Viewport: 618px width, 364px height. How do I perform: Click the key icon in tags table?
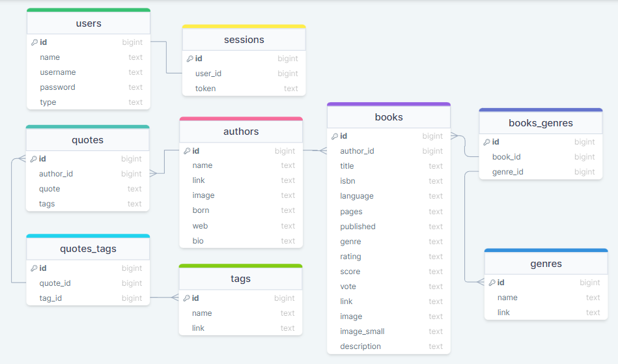pos(187,298)
